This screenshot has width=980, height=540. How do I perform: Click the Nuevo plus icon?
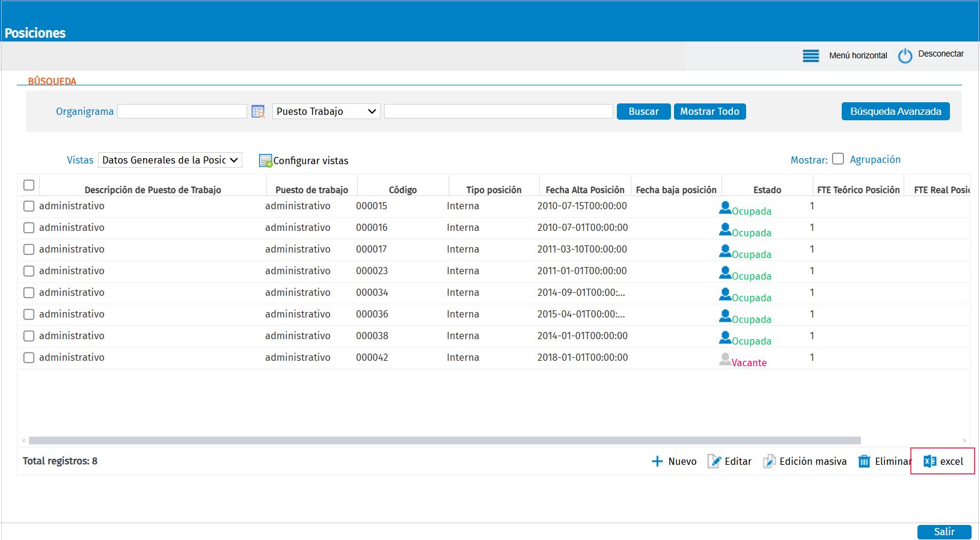click(x=657, y=461)
